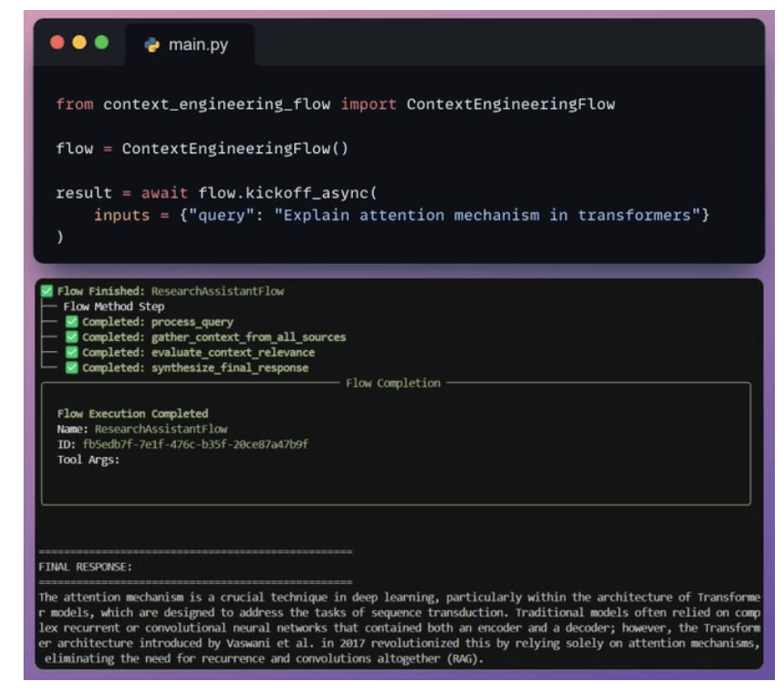This screenshot has width=784, height=691.
Task: Click the Python file icon in the tab
Action: 152,44
